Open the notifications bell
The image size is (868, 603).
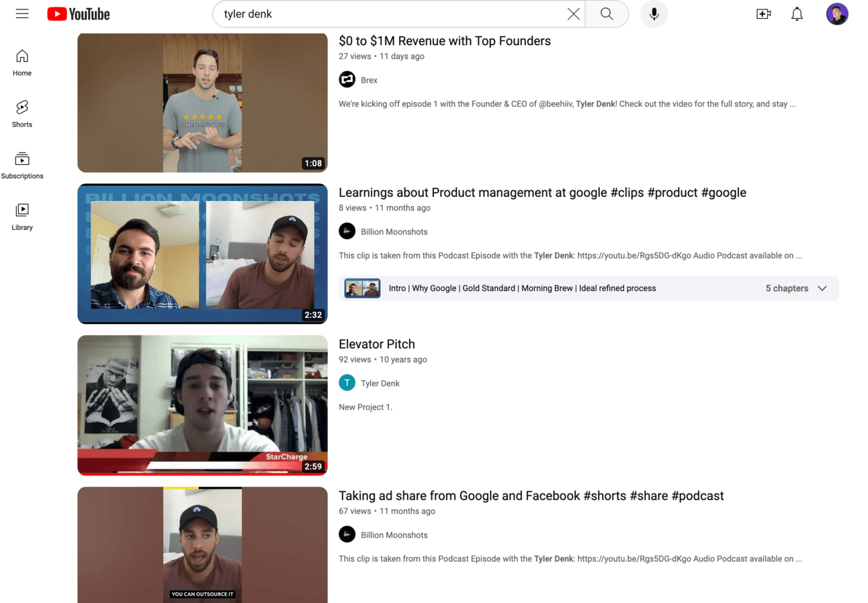(x=797, y=14)
